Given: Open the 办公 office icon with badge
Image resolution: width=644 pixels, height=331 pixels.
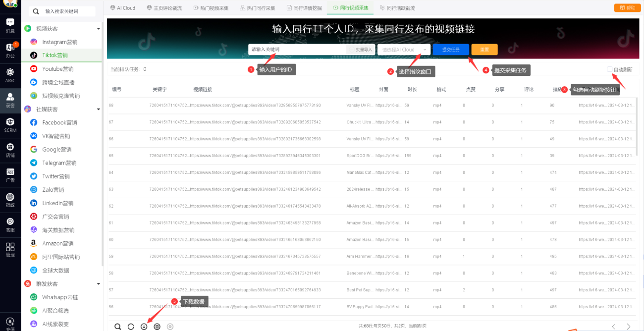Looking at the screenshot, I should pos(10,50).
